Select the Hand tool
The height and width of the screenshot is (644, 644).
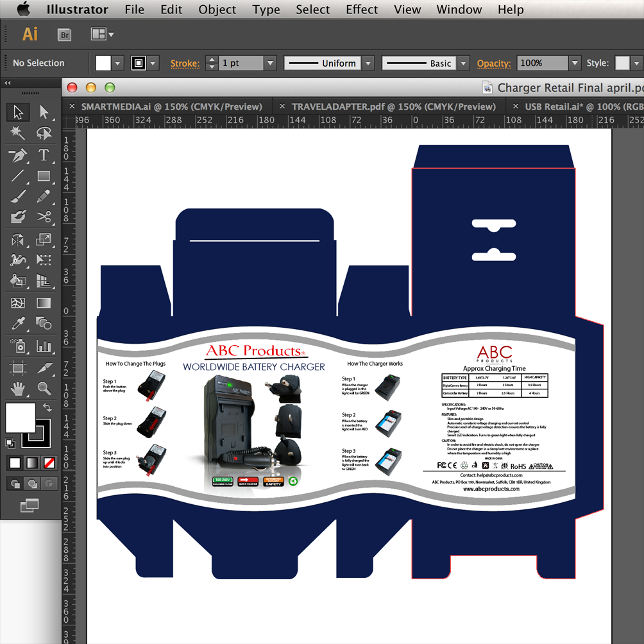18,388
